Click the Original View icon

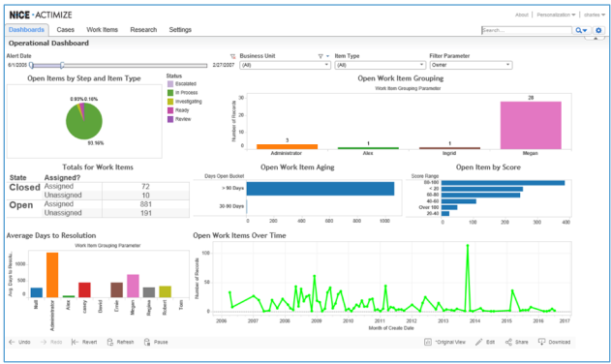point(427,342)
